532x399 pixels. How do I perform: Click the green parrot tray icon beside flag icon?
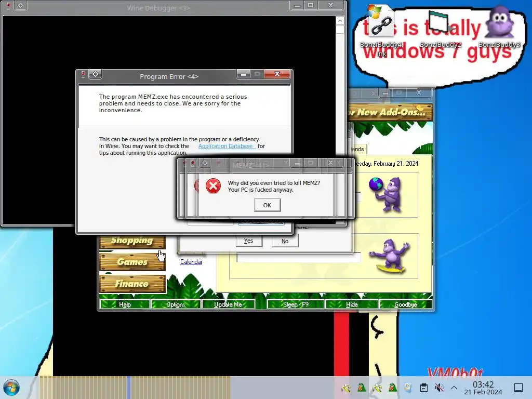393,388
